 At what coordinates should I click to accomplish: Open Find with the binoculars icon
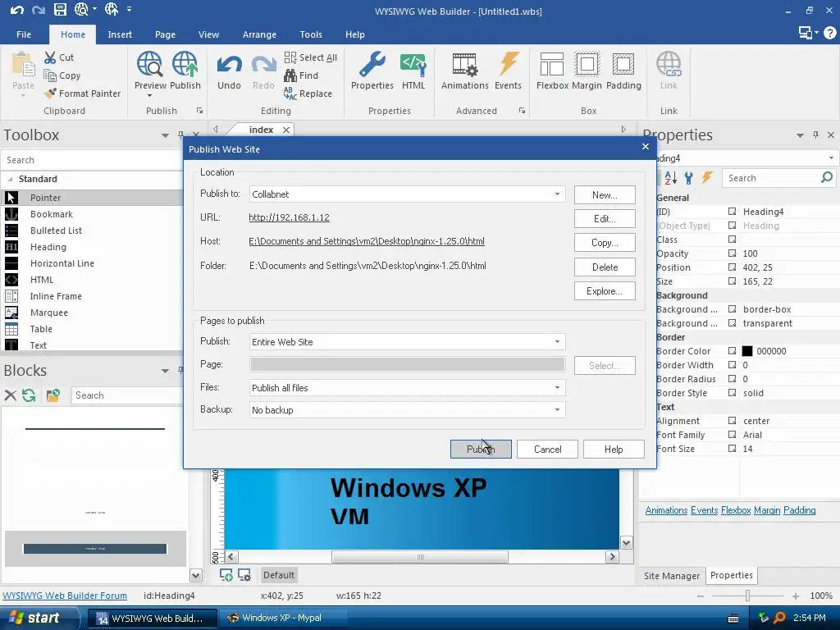point(301,75)
